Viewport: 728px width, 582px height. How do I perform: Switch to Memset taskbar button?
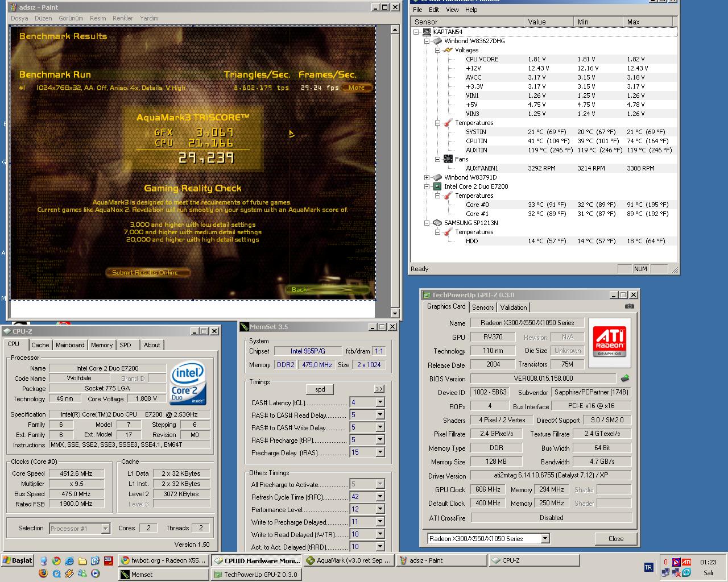click(x=163, y=575)
